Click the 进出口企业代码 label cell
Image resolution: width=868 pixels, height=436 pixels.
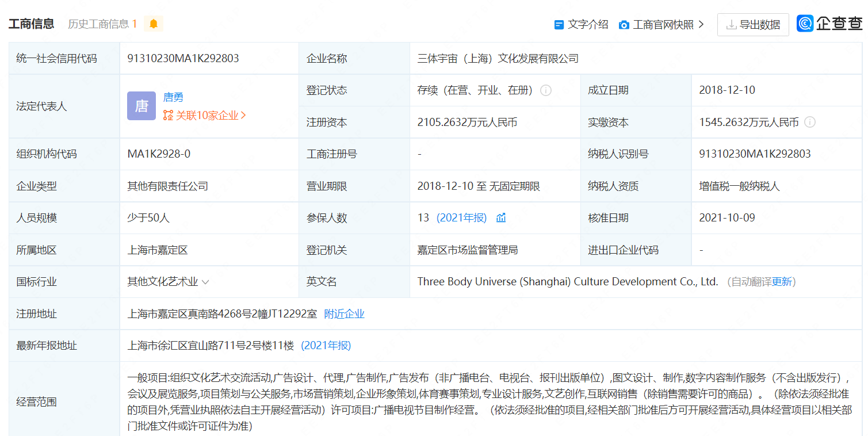tap(636, 250)
